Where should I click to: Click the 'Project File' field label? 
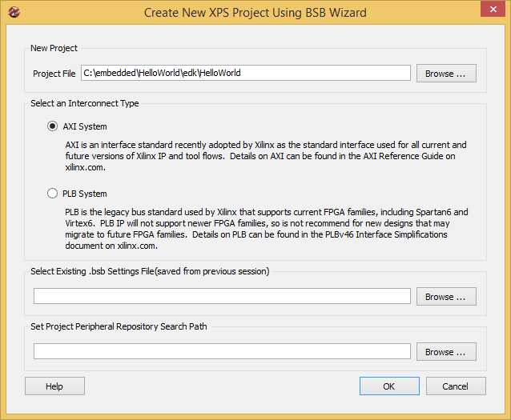54,74
